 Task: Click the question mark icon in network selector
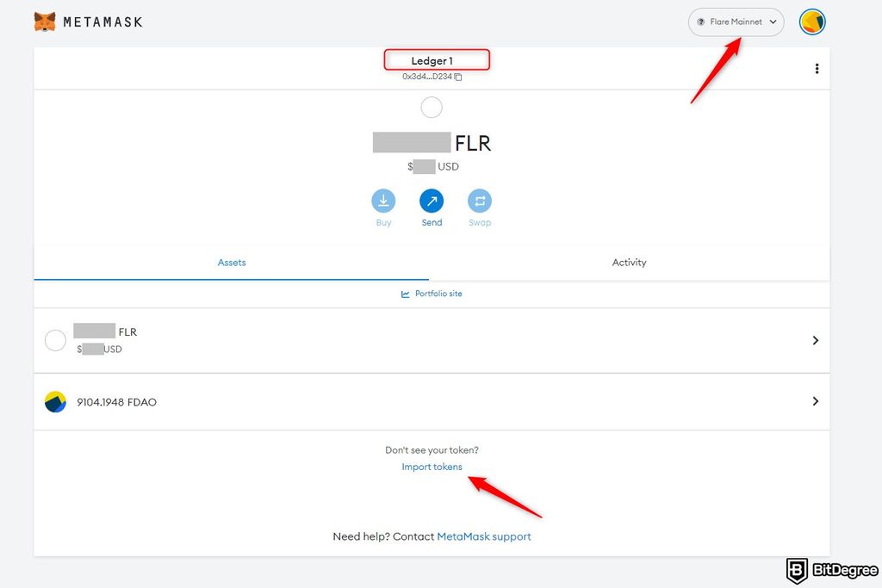coord(701,22)
